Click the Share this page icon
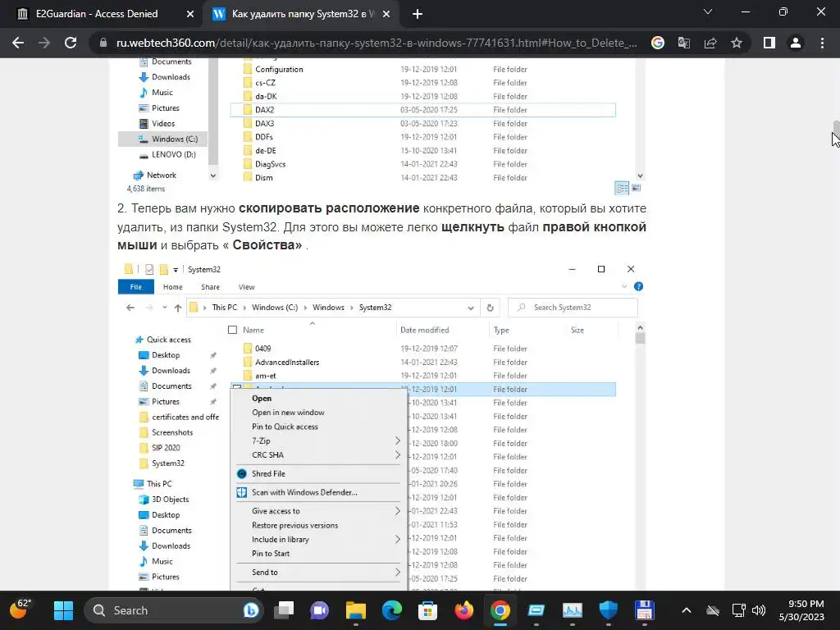The width and height of the screenshot is (840, 630). [x=710, y=43]
